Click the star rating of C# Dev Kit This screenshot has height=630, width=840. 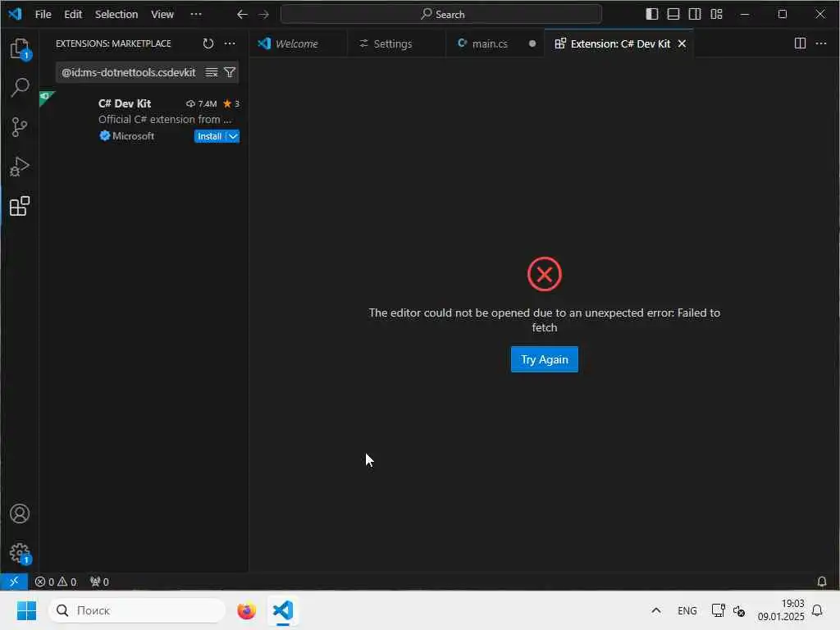click(231, 104)
